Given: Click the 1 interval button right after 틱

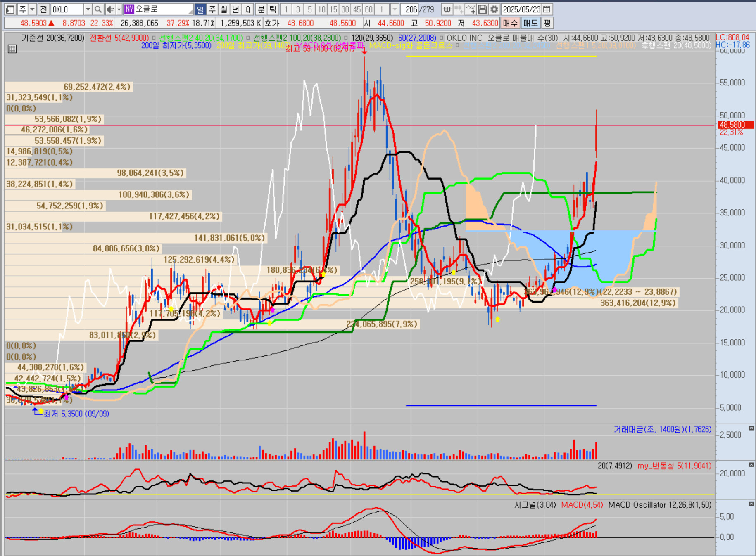Looking at the screenshot, I should 286,9.
